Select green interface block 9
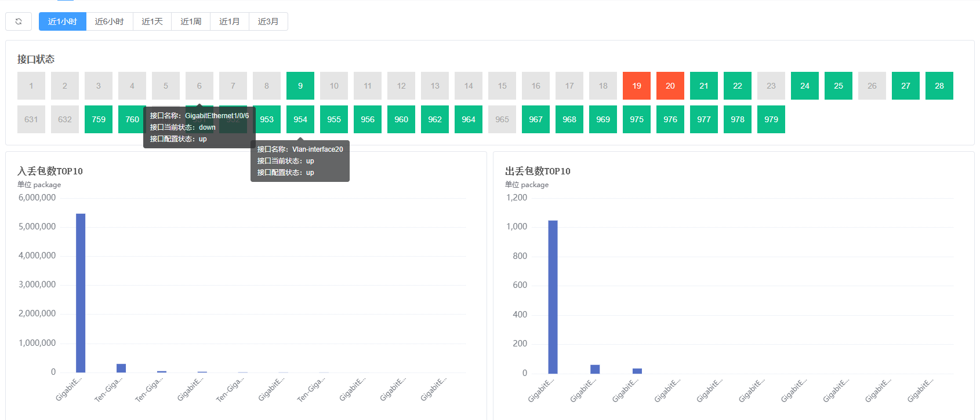 coord(300,86)
